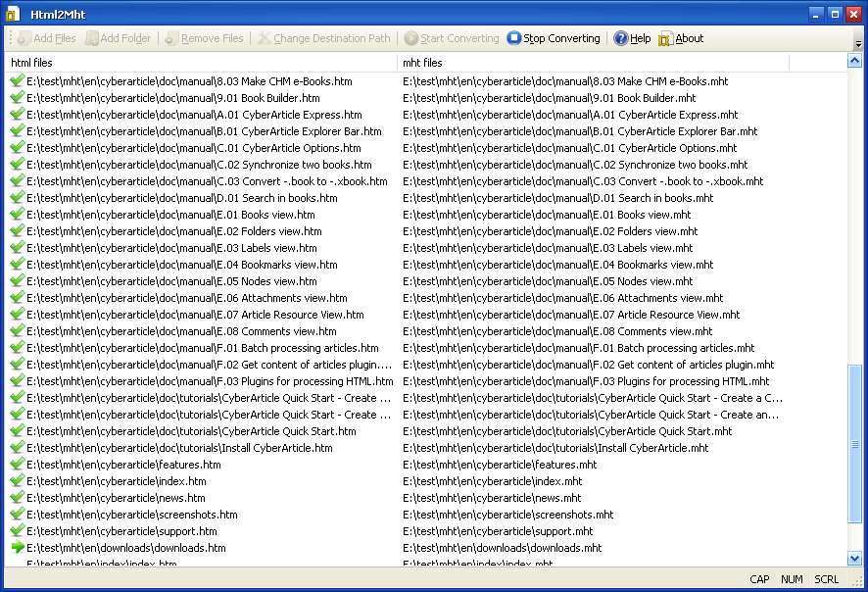Sort by the mht files column header

point(593,63)
